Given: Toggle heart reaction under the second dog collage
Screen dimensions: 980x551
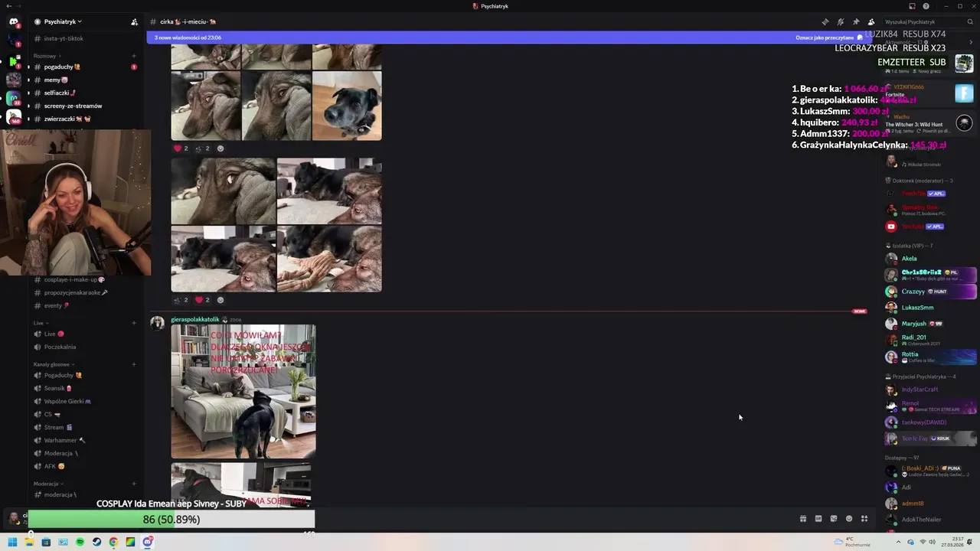Looking at the screenshot, I should click(202, 300).
